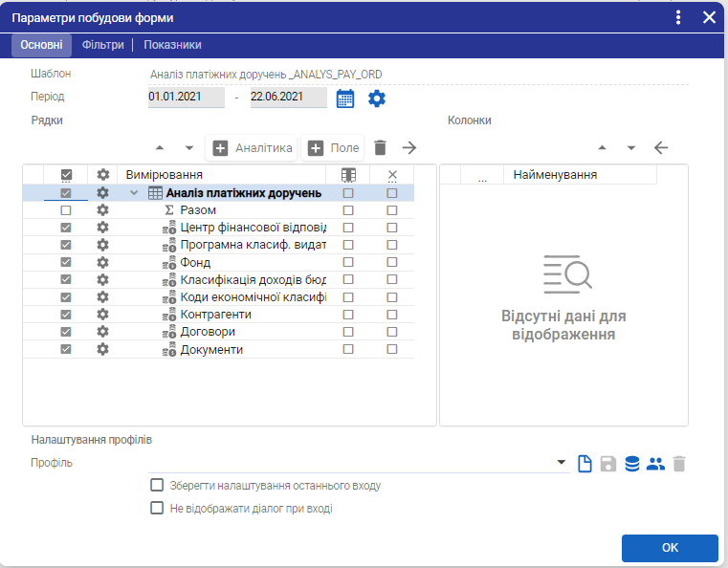Open the profile users icon
Screen dimensions: 728x568
click(x=655, y=464)
